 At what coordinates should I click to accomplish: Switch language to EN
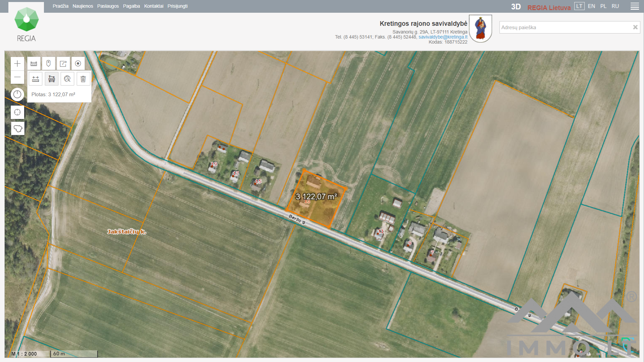591,6
